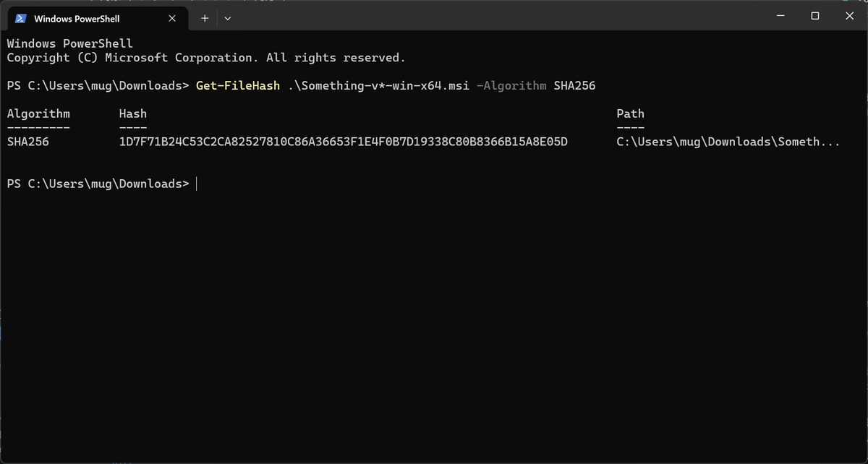Close the terminal window
The image size is (868, 464).
850,16
